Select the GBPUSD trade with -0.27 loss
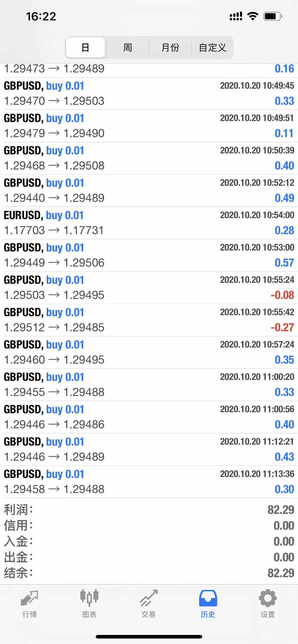Viewport: 298px width, 644px height. coord(149,320)
